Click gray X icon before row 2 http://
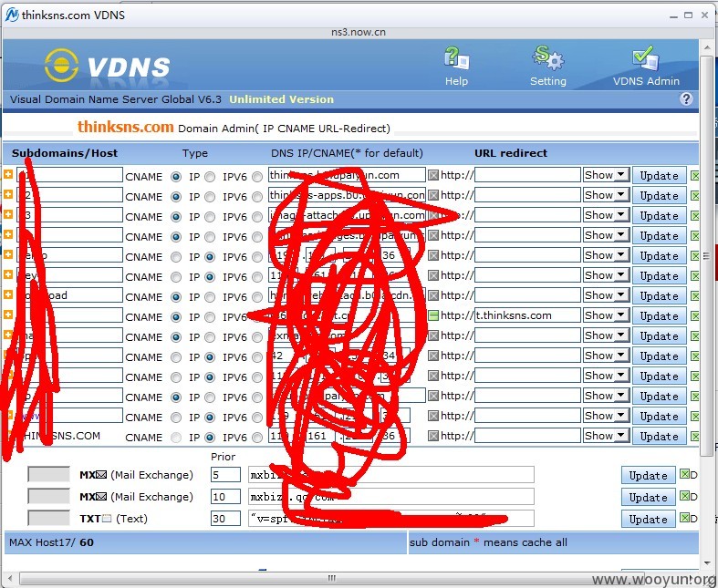The height and width of the screenshot is (588, 718). (433, 195)
